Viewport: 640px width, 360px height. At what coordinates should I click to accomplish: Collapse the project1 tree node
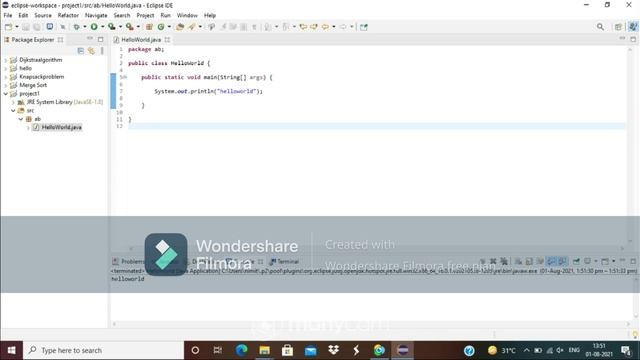coord(6,94)
